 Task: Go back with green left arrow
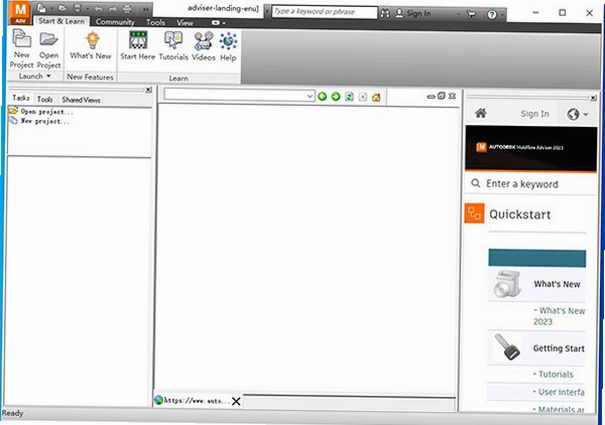[322, 96]
